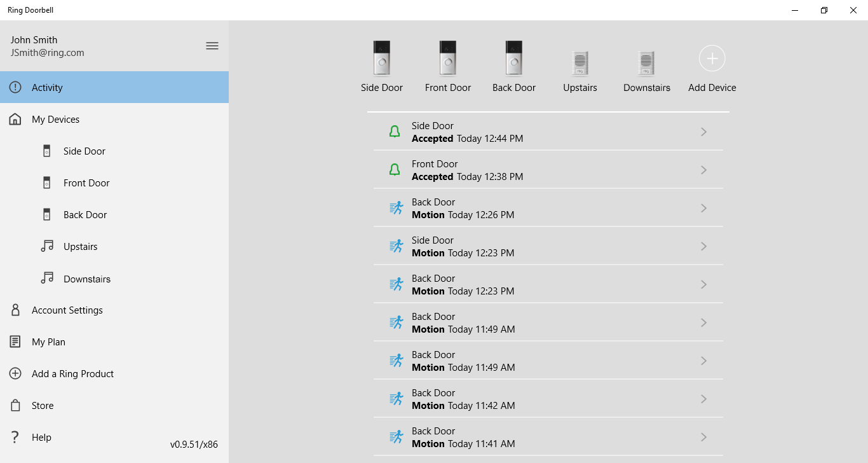This screenshot has height=463, width=868.
Task: Click the Upstairs music note icon in sidebar
Action: tap(47, 246)
